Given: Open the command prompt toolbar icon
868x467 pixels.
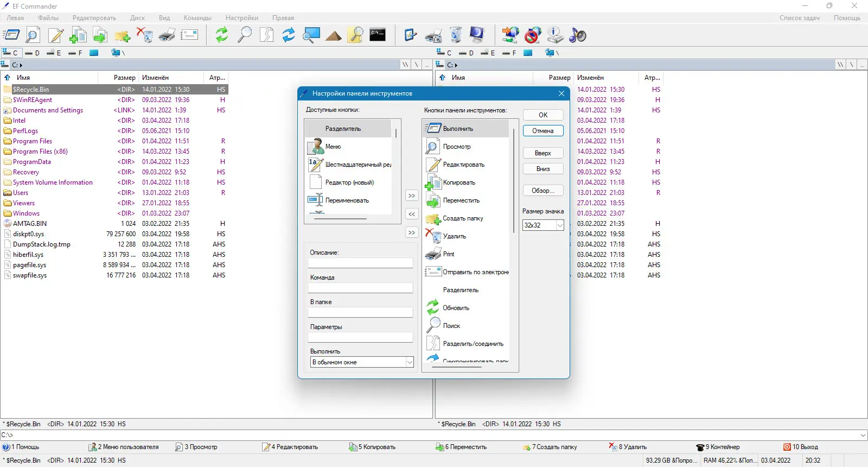Looking at the screenshot, I should coord(378,35).
